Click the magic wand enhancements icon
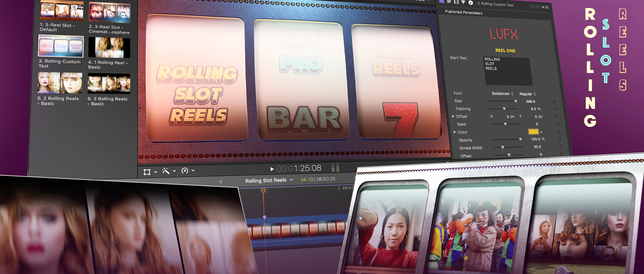 click(x=166, y=171)
